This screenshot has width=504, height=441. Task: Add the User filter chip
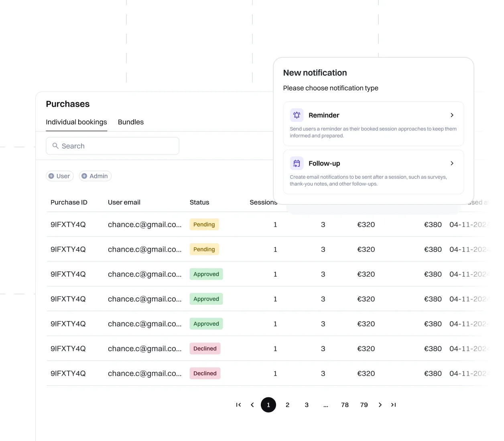[60, 176]
